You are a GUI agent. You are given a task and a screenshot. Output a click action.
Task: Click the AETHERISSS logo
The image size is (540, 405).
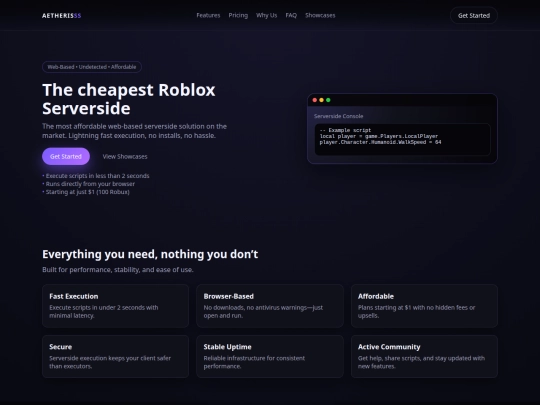tap(62, 15)
